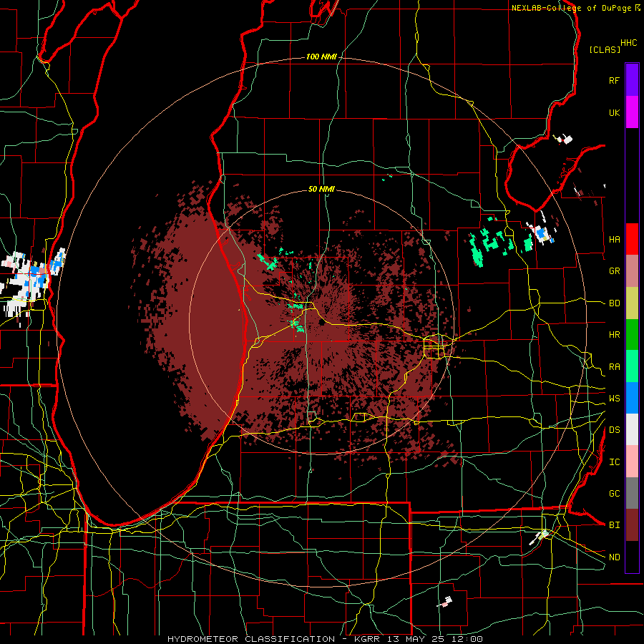Click the "12:00" time stamp
The width and height of the screenshot is (644, 644).
tap(467, 639)
